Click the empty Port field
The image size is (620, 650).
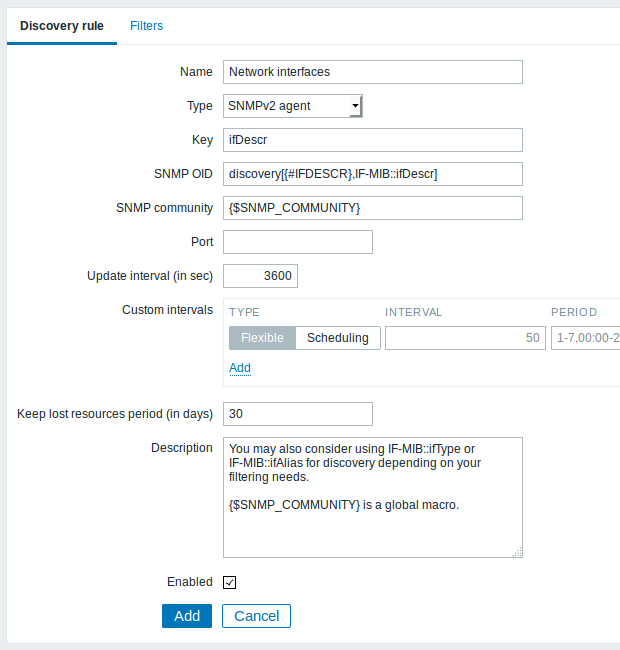(x=298, y=242)
